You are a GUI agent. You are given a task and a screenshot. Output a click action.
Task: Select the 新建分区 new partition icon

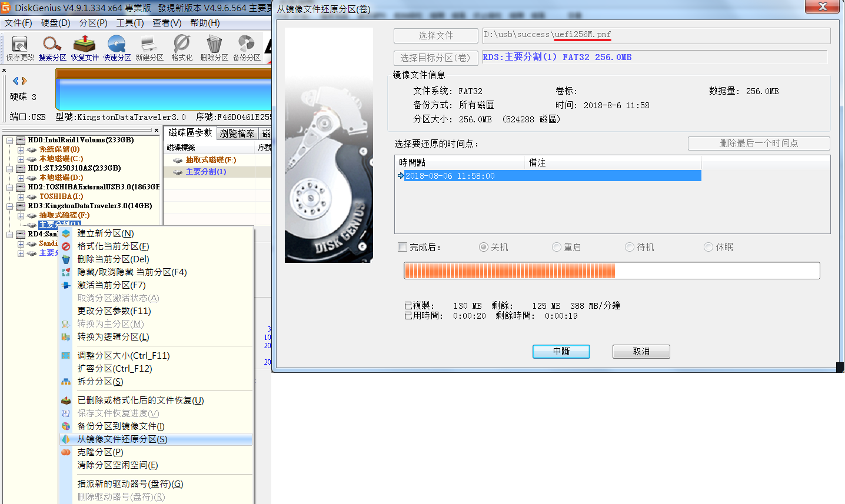pos(149,48)
